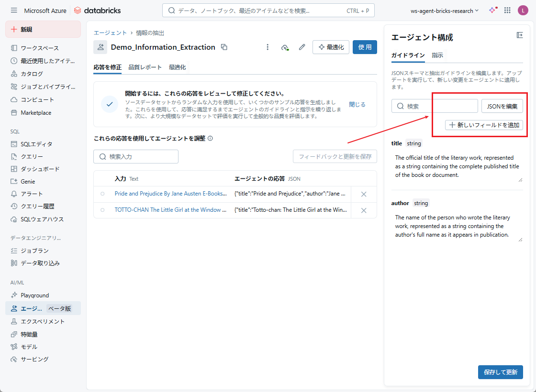536x392 pixels.
Task: Select the Pride and Prejudice row radio
Action: [102, 194]
